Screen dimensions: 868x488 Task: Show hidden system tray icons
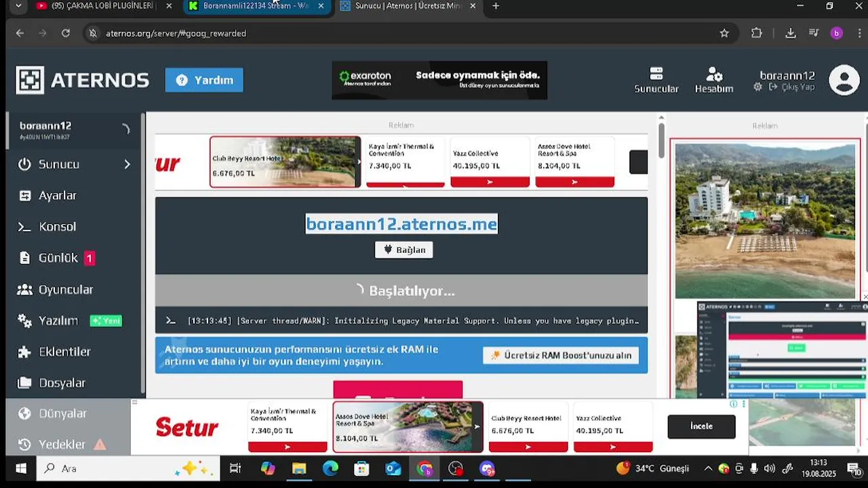(708, 468)
